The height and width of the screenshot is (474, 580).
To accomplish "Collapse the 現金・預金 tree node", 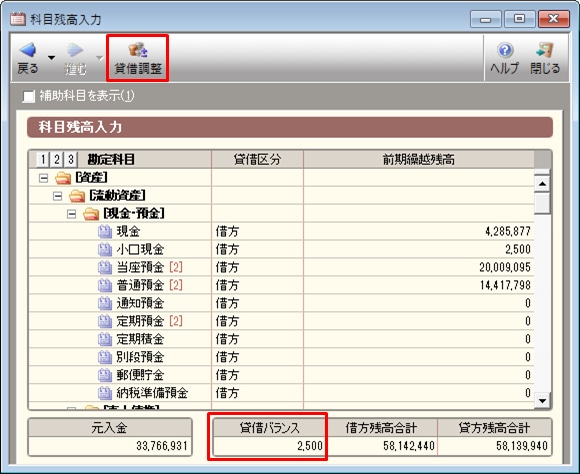I will click(x=72, y=214).
